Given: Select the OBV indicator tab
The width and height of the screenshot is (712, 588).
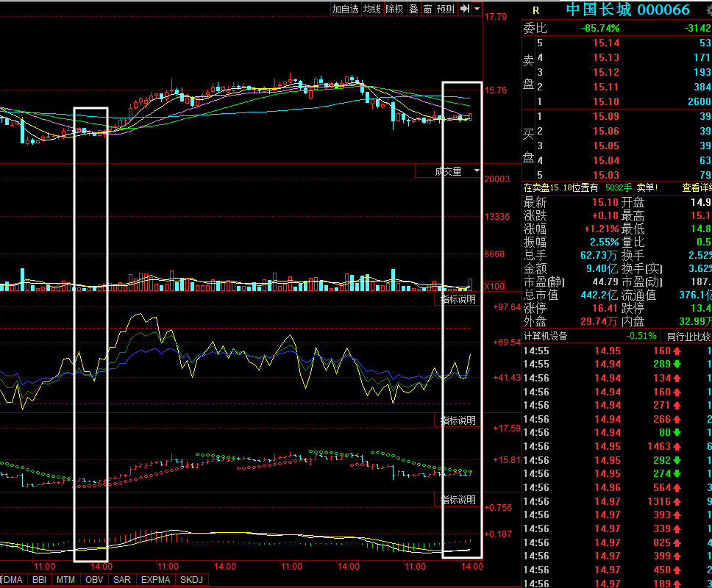Looking at the screenshot, I should coord(94,580).
